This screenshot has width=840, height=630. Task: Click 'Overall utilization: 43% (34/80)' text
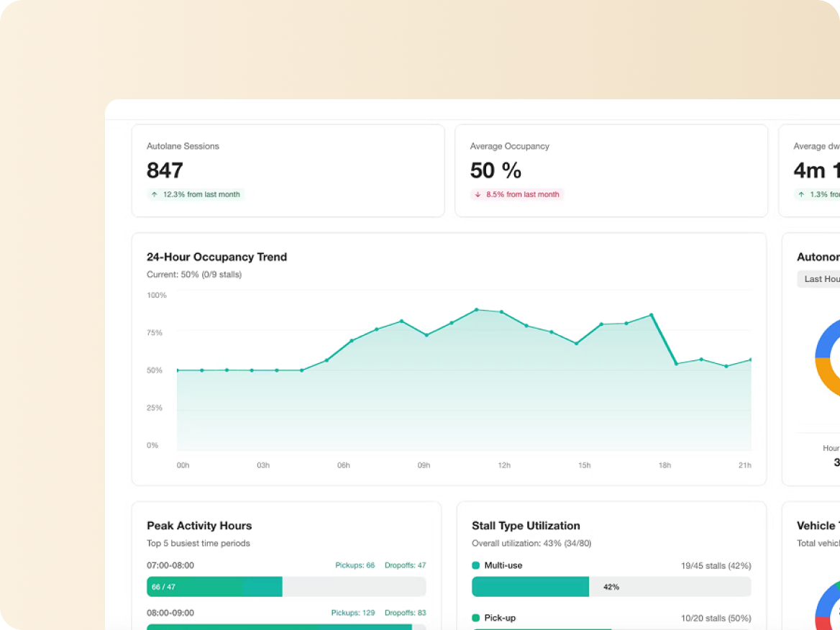point(531,543)
